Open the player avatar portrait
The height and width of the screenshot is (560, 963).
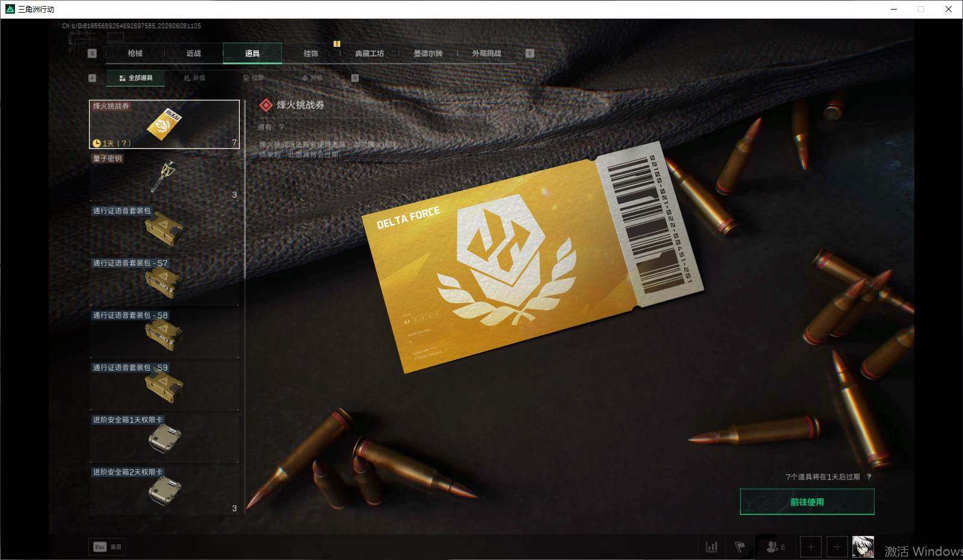click(863, 547)
